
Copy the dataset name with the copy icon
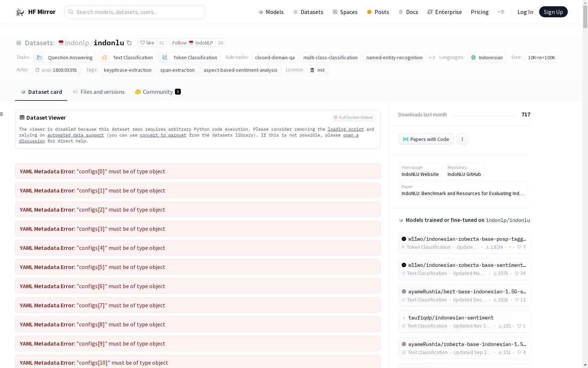point(129,43)
